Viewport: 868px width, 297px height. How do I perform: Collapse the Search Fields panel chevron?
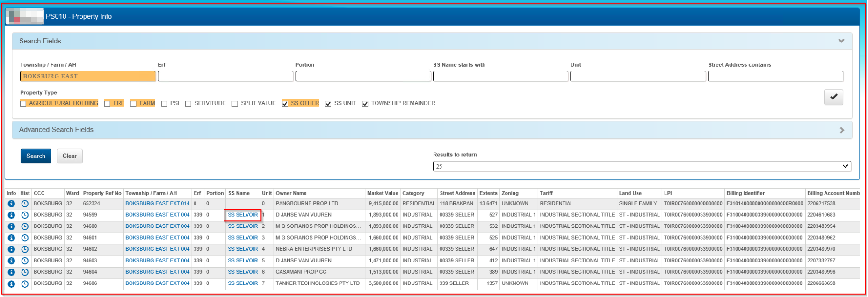(841, 41)
